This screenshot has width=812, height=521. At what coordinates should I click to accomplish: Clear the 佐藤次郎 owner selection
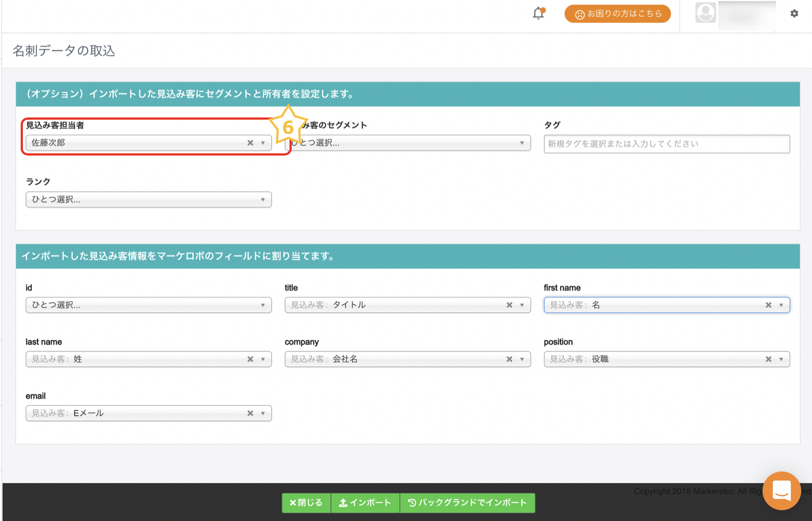[x=250, y=143]
